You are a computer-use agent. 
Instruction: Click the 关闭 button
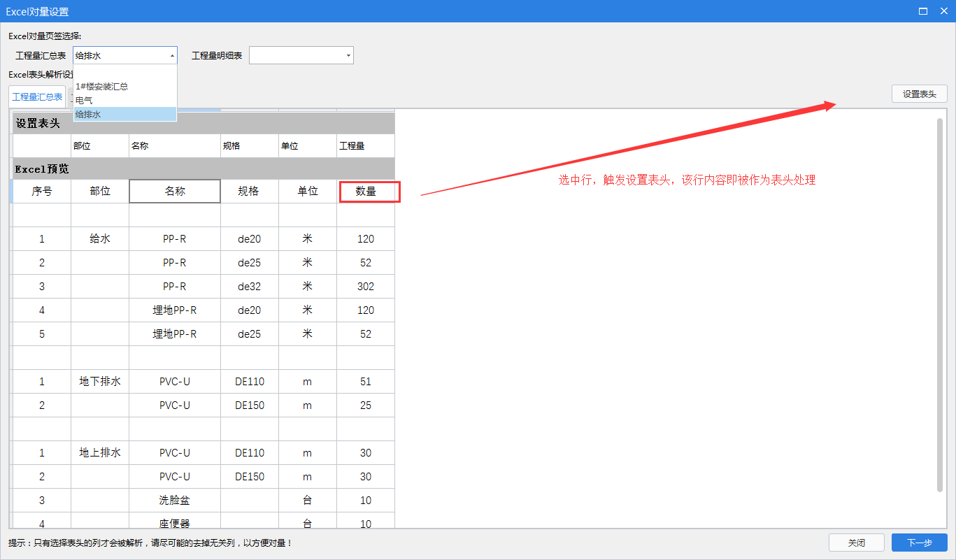pyautogui.click(x=856, y=543)
